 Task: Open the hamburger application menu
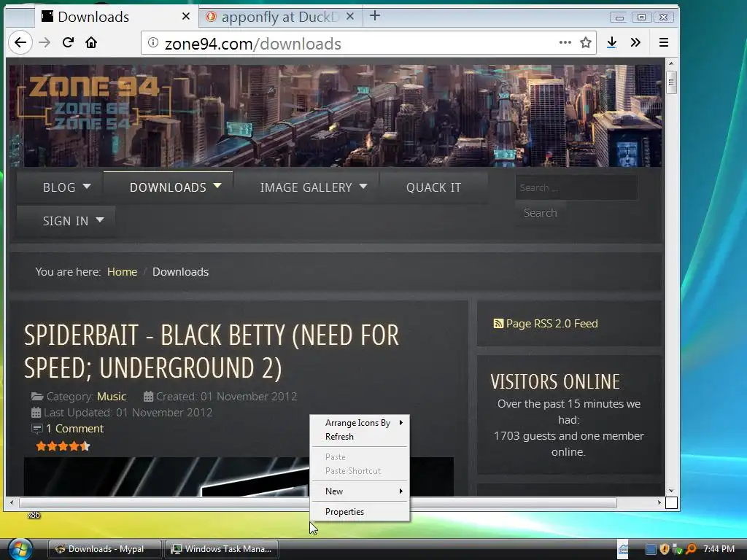(x=664, y=43)
